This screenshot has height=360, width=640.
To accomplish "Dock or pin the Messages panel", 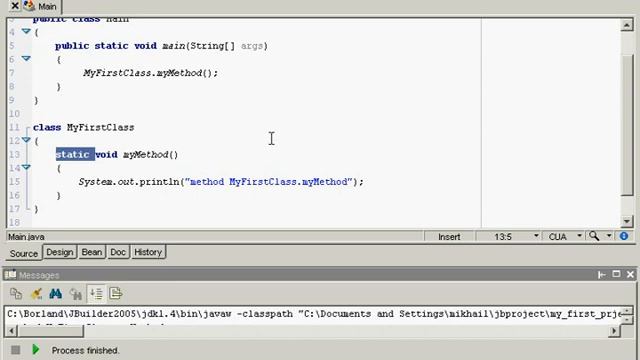I will point(602,275).
